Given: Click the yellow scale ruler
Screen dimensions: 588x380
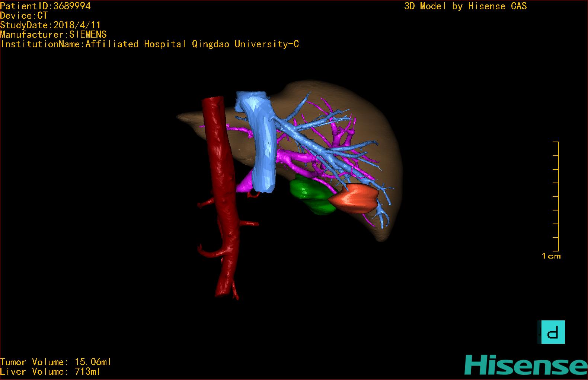Looking at the screenshot, I should pos(556,196).
